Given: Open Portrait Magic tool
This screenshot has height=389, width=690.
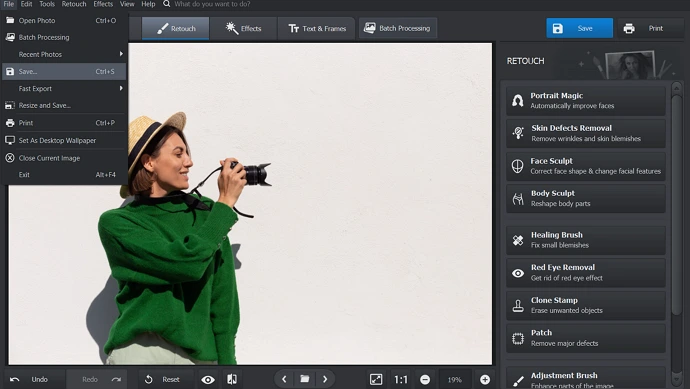Looking at the screenshot, I should tap(586, 101).
